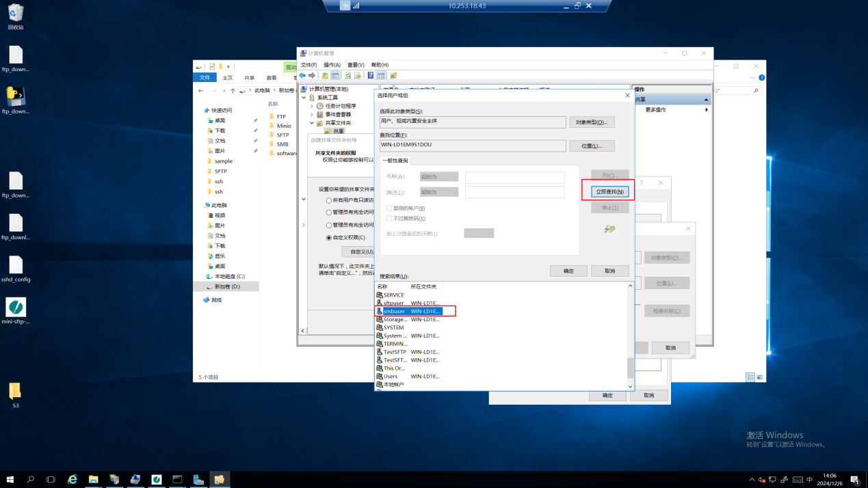Click the blue Help icon in Computer Management toolbar

coord(371,75)
